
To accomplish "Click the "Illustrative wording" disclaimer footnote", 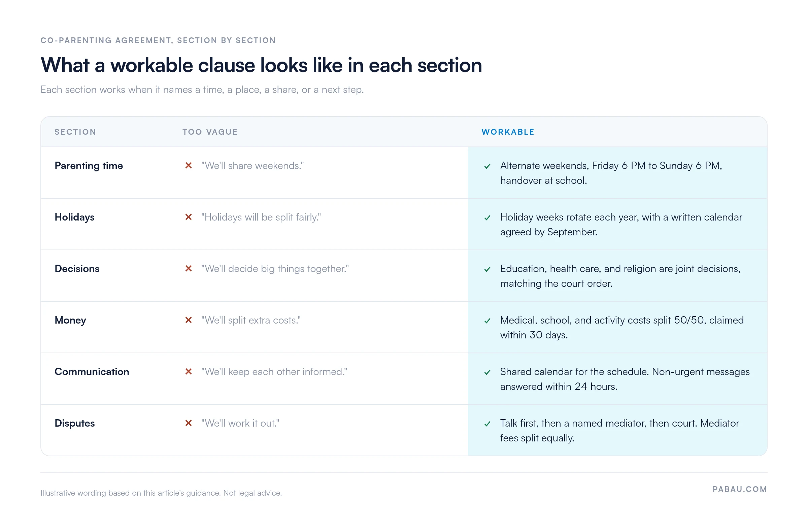I will pyautogui.click(x=161, y=493).
